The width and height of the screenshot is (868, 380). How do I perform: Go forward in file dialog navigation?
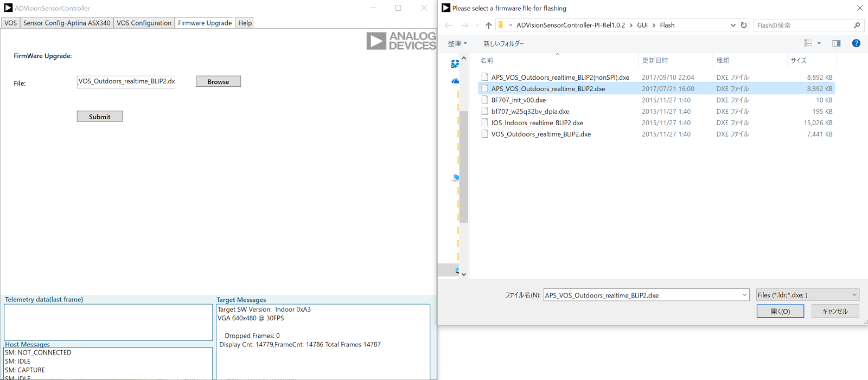point(464,25)
